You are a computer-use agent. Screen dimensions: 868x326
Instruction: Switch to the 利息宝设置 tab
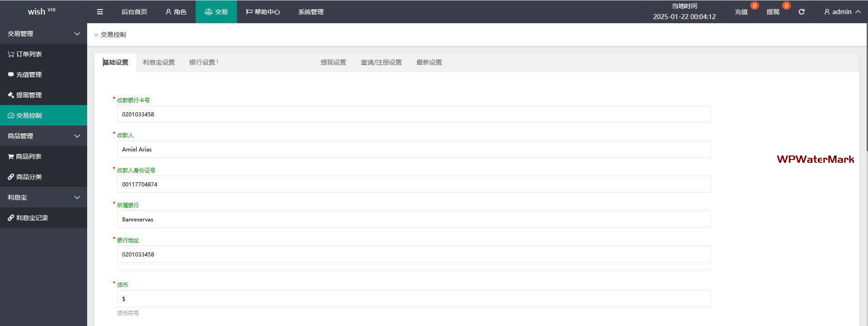click(158, 62)
